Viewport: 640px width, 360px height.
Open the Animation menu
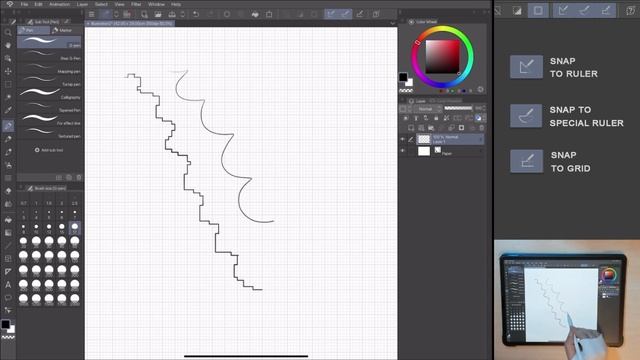coord(60,4)
